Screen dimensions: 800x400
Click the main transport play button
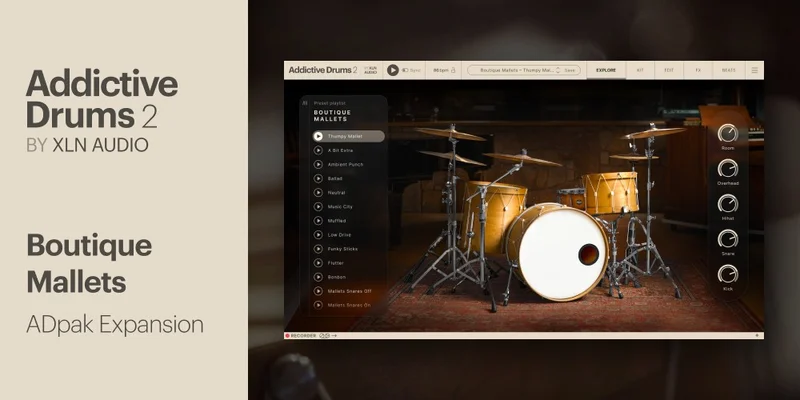pos(392,70)
